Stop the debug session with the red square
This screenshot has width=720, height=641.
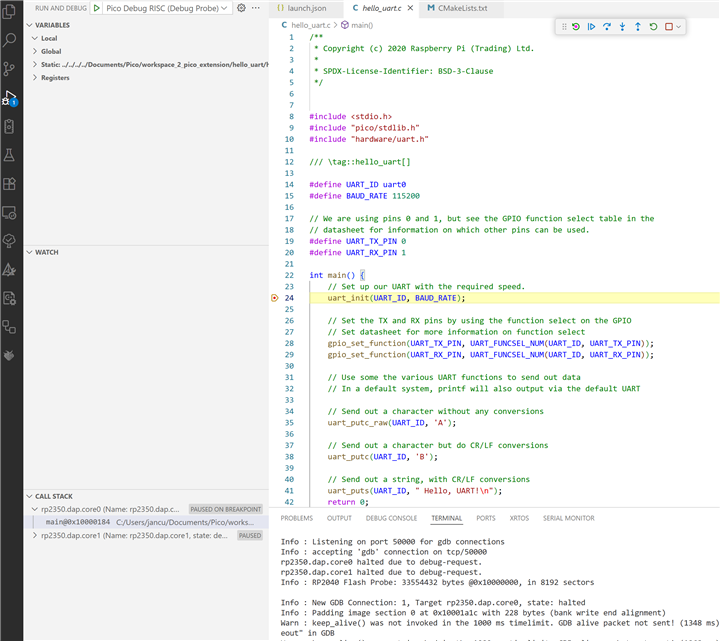click(x=669, y=27)
